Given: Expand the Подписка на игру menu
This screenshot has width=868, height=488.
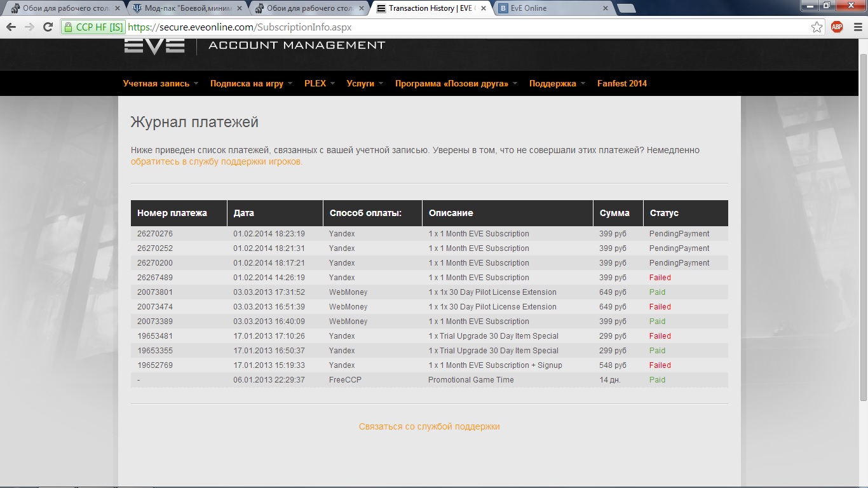Looking at the screenshot, I should coord(251,83).
